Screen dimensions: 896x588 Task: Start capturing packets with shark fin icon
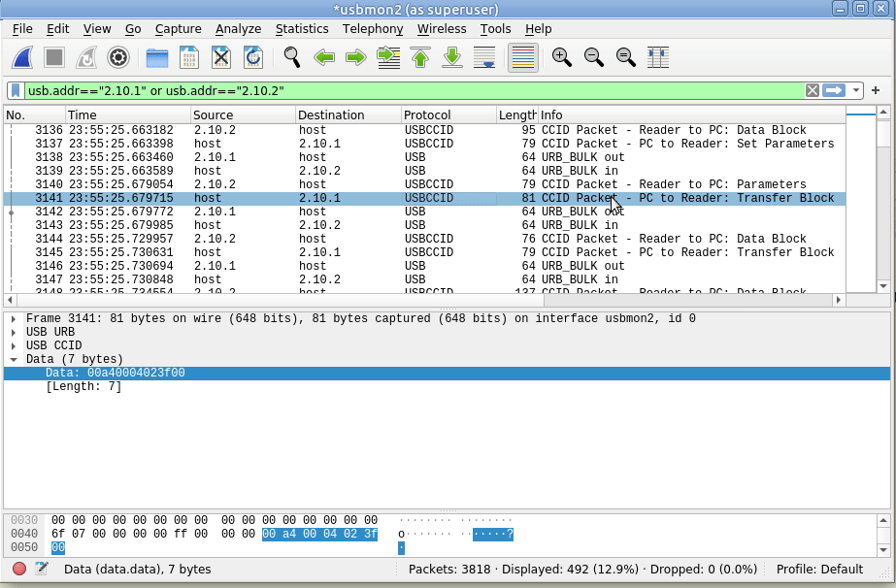coord(22,57)
